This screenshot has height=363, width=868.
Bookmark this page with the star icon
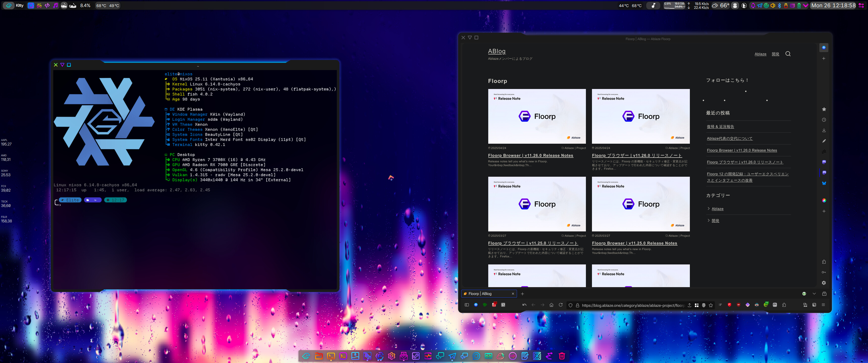pyautogui.click(x=711, y=306)
